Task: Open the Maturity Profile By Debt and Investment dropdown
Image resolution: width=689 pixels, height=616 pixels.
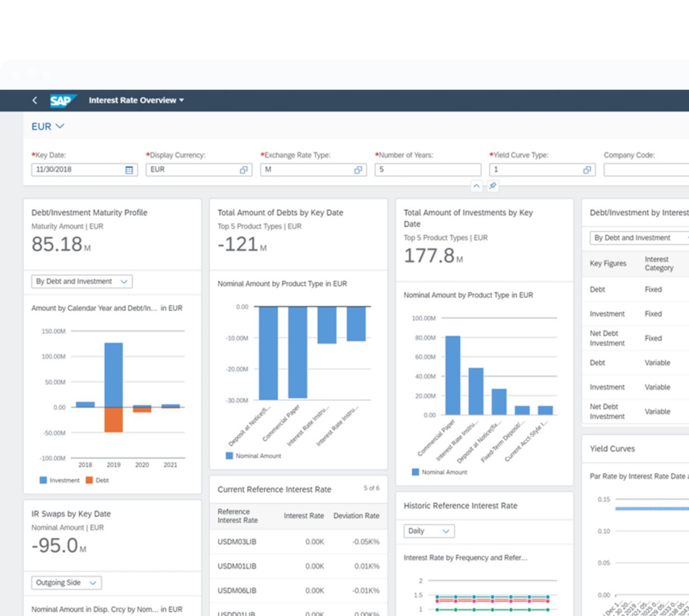Action: [82, 282]
